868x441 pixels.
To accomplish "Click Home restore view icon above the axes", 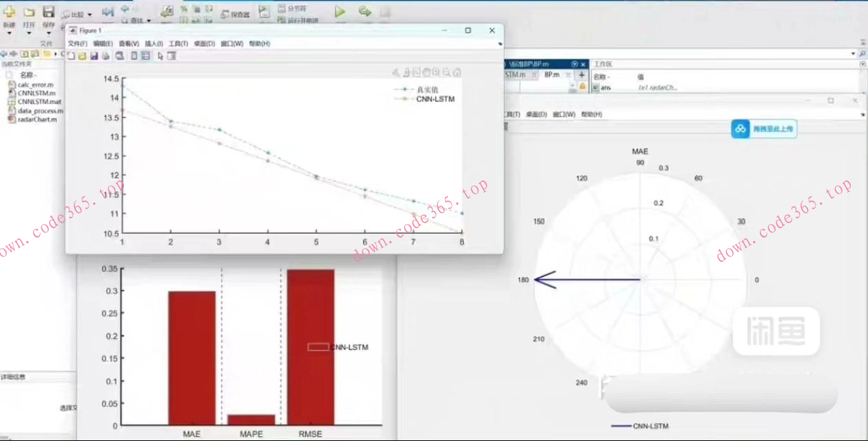I will (x=457, y=72).
